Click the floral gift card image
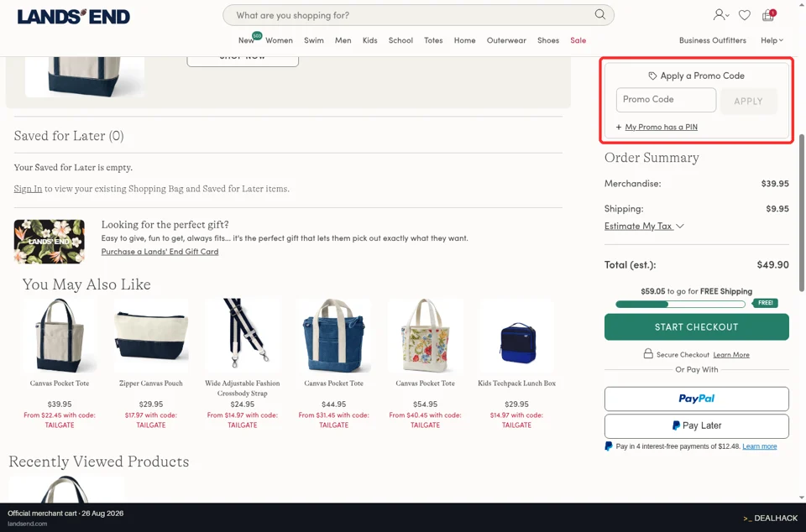This screenshot has height=532, width=806. [50, 242]
